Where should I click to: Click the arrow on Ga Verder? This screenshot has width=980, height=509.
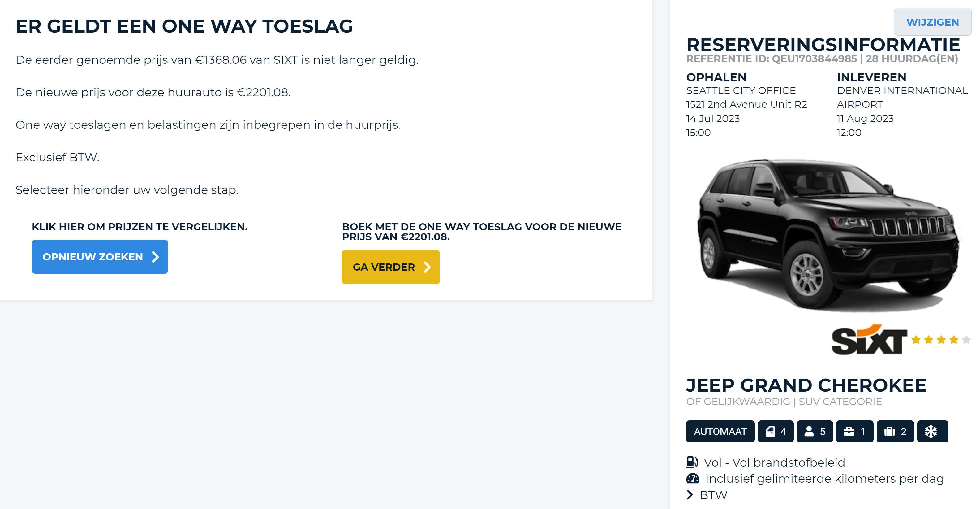point(428,267)
